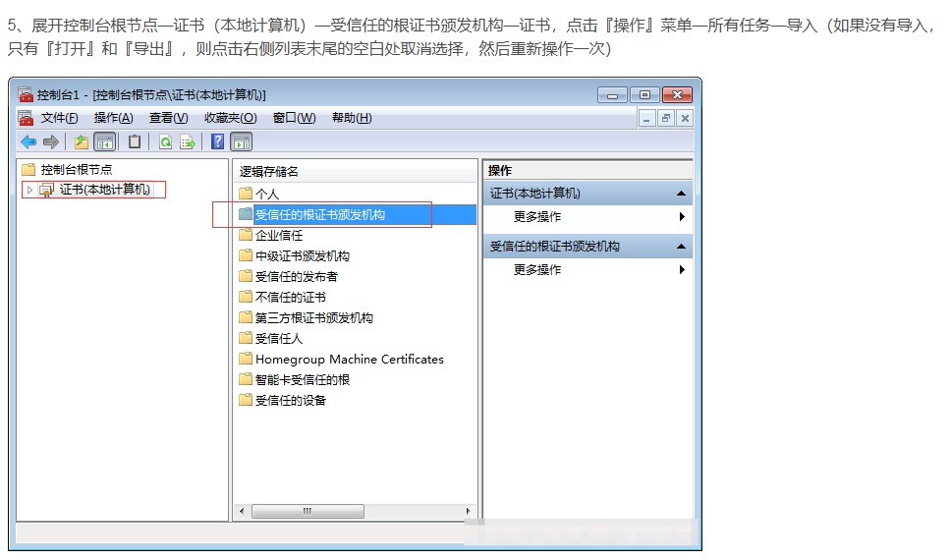Click the 逻辑存储名 column header

(269, 171)
